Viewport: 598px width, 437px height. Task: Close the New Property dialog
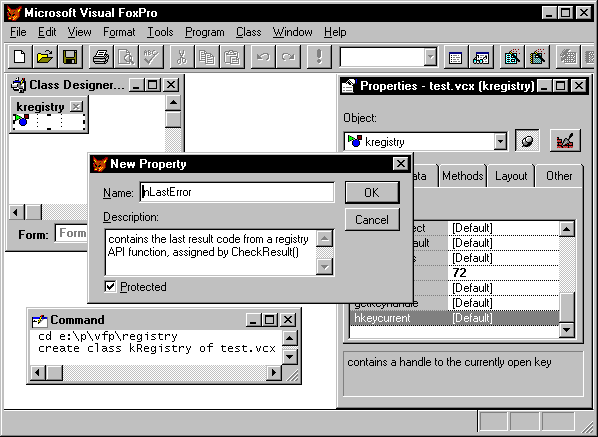400,164
